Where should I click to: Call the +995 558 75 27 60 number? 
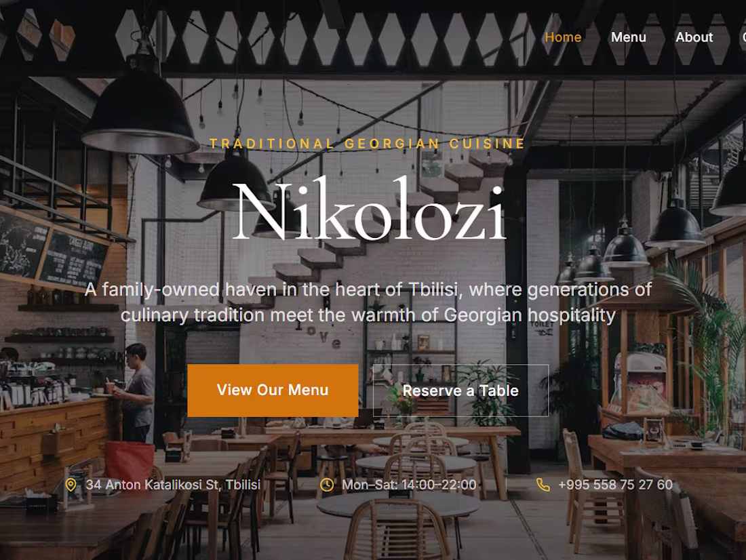615,485
